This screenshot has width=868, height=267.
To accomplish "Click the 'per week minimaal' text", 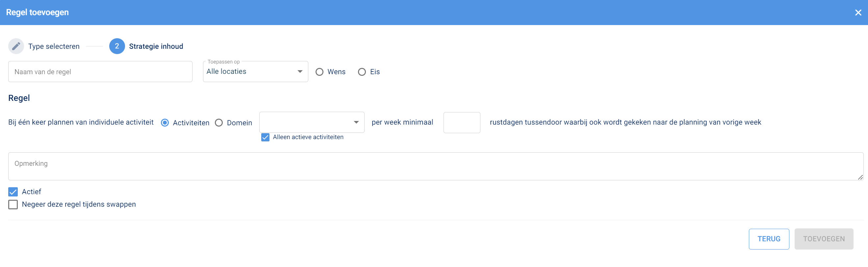I will coord(402,122).
